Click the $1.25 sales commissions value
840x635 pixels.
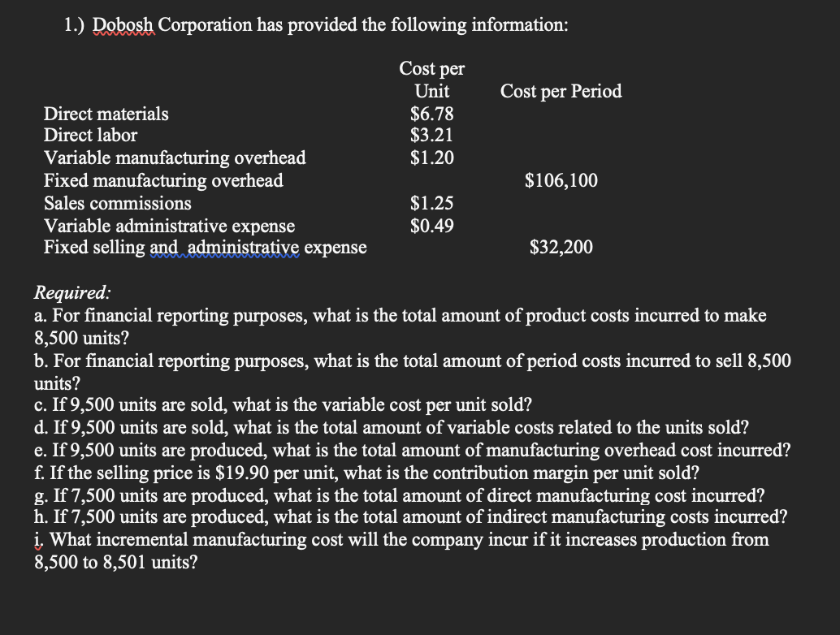click(432, 203)
